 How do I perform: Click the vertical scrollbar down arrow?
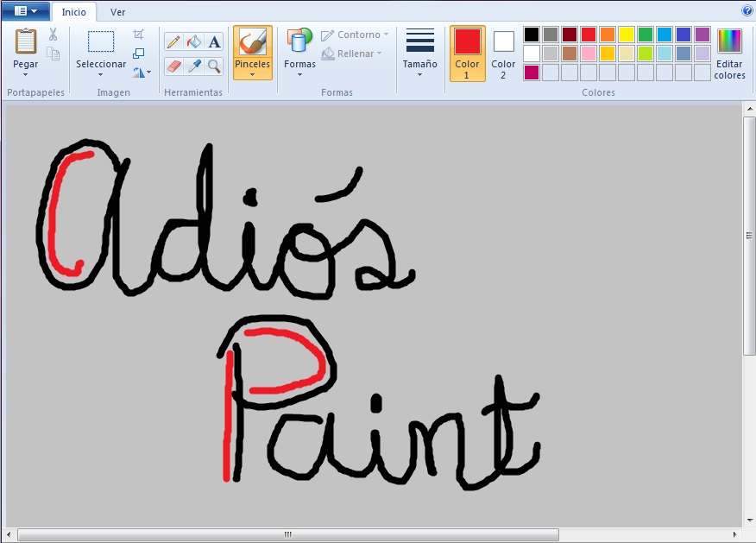750,521
